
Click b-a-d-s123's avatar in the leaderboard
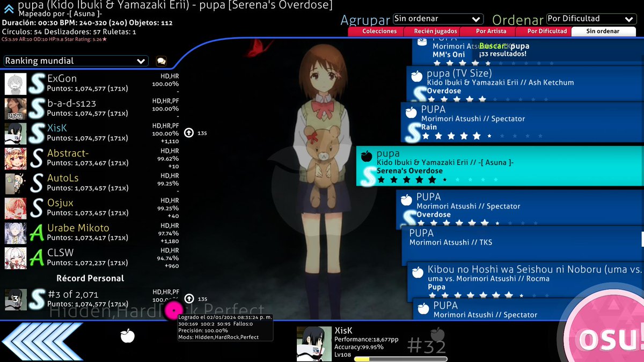(16, 109)
